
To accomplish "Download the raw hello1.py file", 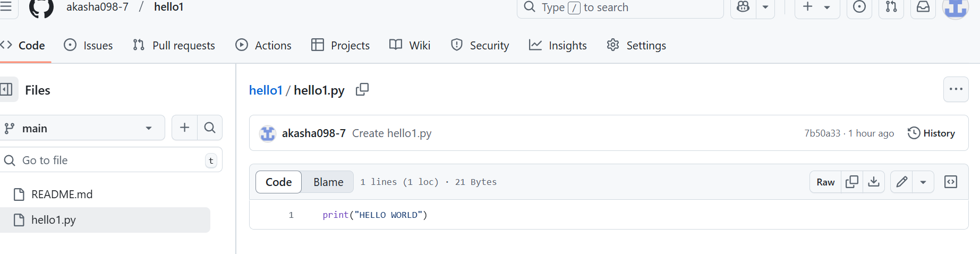I will (x=873, y=182).
